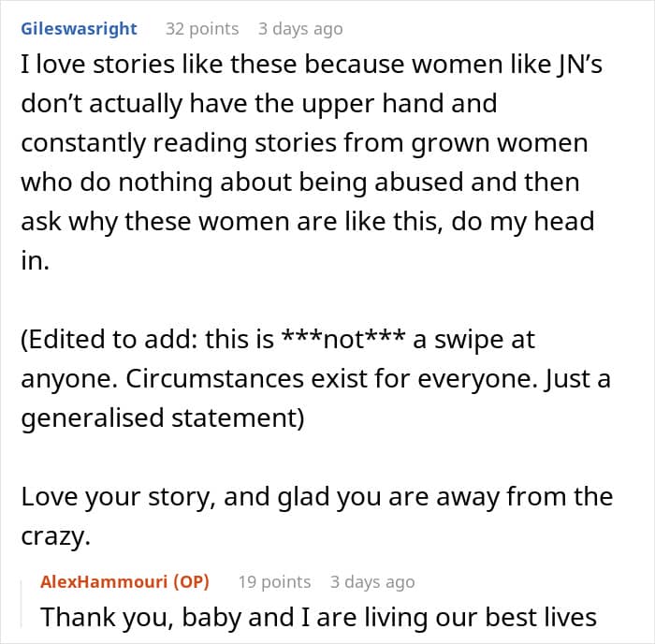655x644 pixels.
Task: Click the opening line "I love stories like these"
Action: click(x=158, y=65)
